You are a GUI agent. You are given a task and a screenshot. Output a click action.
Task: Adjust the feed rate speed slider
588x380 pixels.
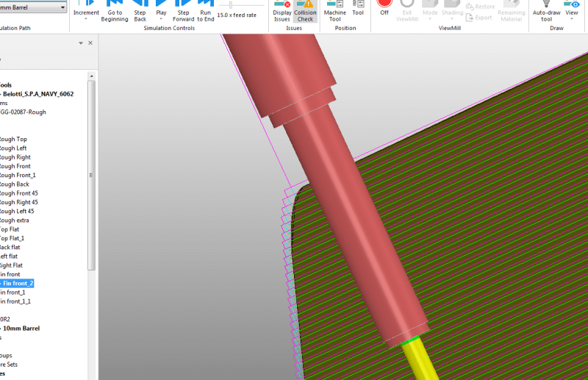point(231,5)
